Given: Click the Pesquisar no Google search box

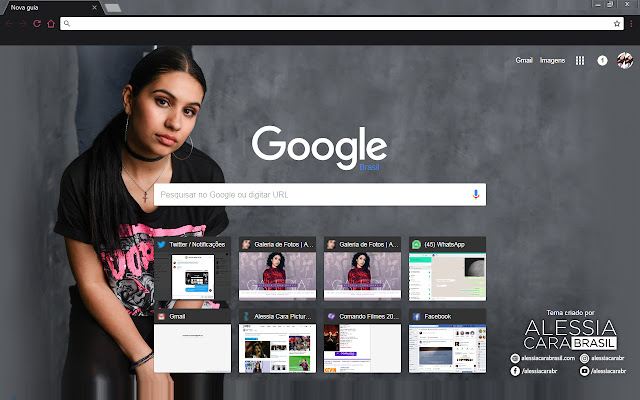Looking at the screenshot, I should click(x=320, y=194).
